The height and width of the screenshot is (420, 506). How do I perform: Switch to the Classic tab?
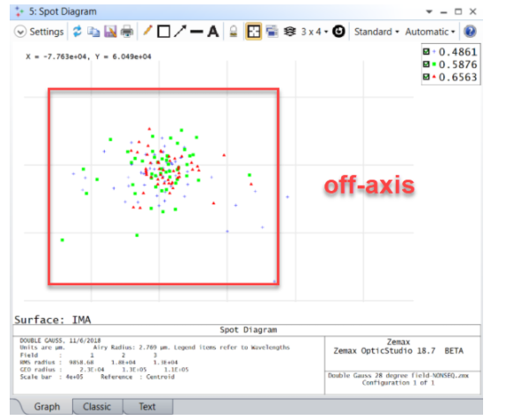coord(97,407)
